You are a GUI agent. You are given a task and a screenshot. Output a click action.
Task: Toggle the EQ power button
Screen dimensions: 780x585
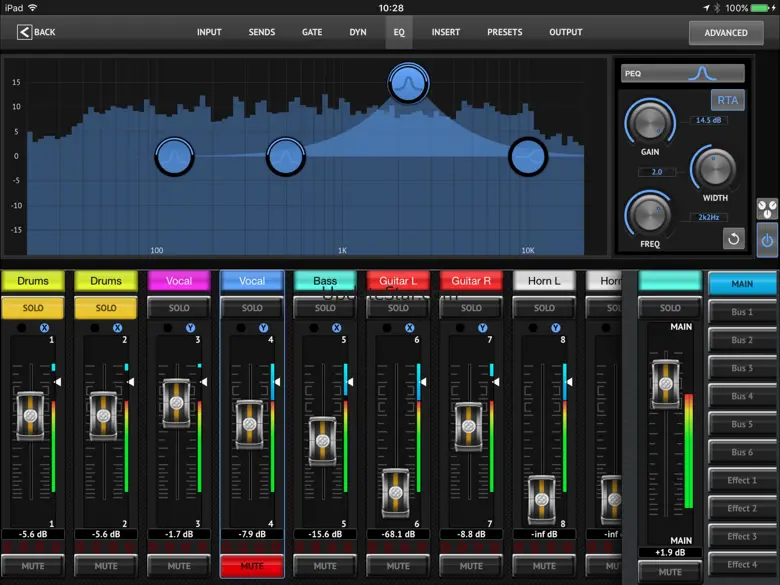coord(767,240)
